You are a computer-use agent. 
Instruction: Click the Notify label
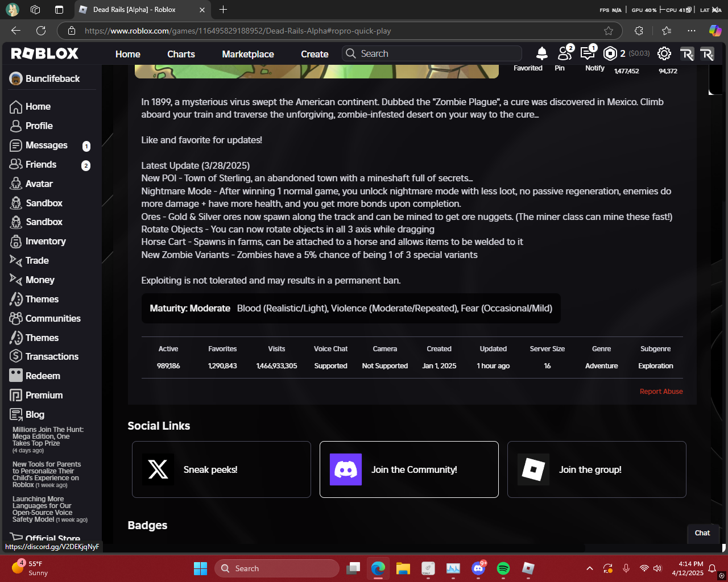click(x=595, y=68)
